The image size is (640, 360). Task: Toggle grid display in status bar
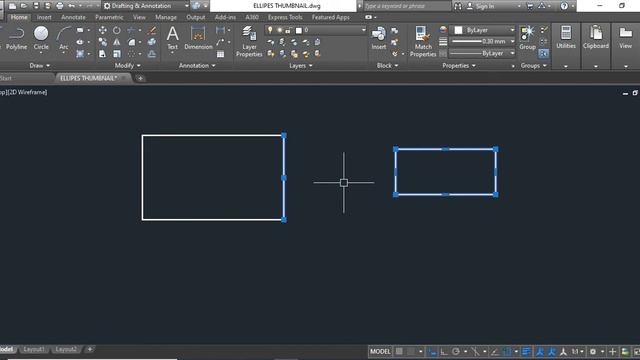pos(399,351)
